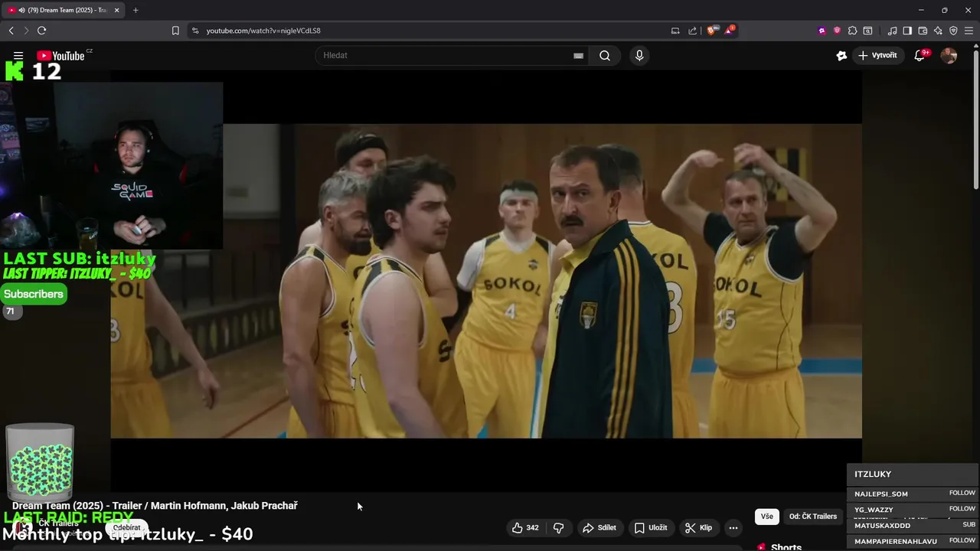Click NAJLEPSI_SOM in the follower list

(881, 494)
